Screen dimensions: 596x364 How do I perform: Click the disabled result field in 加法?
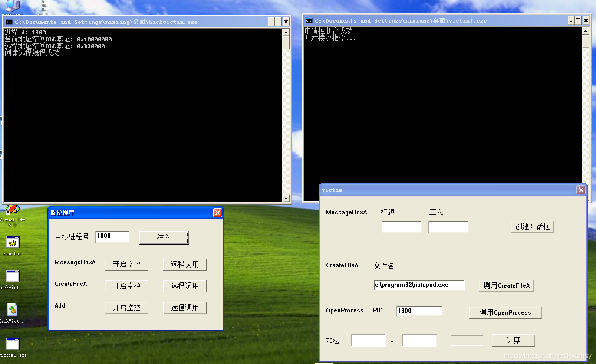click(x=467, y=341)
